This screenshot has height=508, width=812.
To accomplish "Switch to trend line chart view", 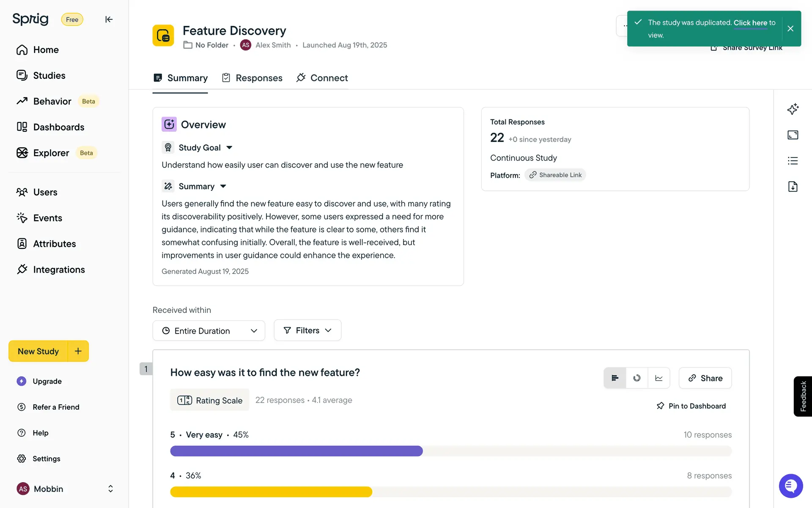I will [659, 378].
